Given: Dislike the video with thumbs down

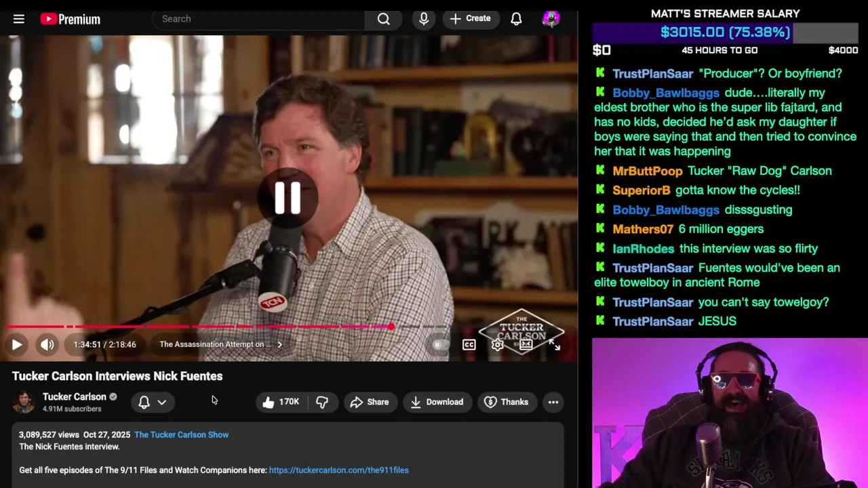Looking at the screenshot, I should [322, 402].
